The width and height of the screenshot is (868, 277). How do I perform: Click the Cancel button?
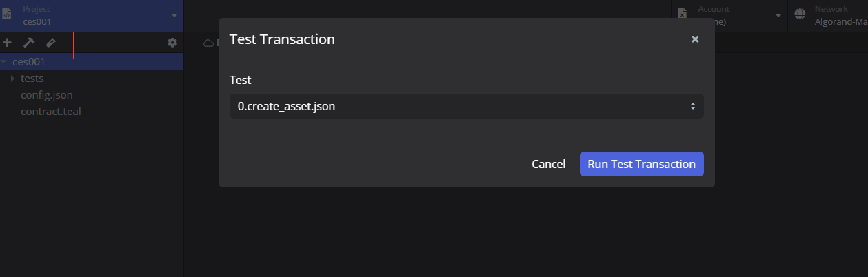[549, 164]
